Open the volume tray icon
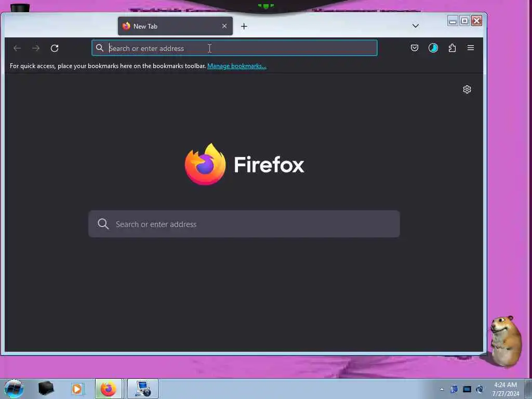This screenshot has height=399, width=532. (x=480, y=389)
